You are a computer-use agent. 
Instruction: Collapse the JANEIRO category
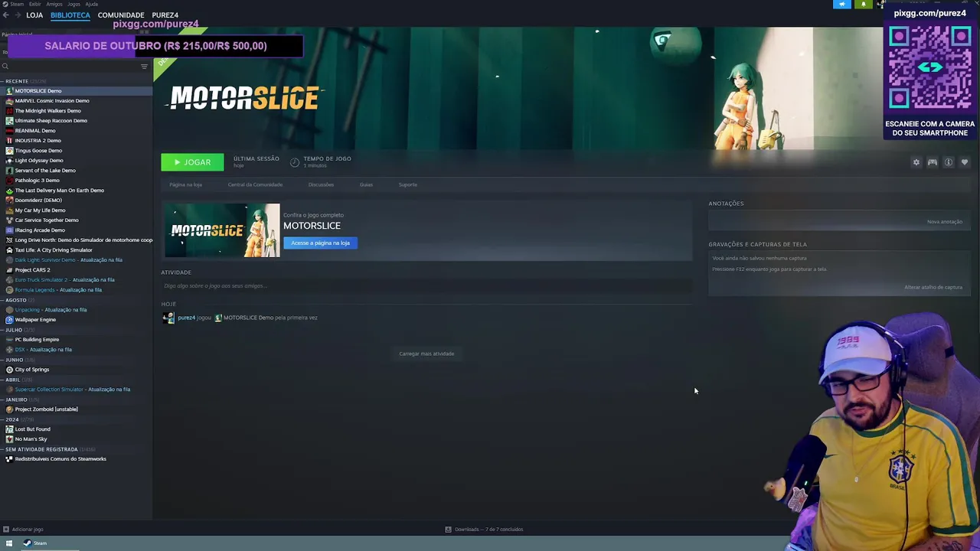(x=2, y=399)
